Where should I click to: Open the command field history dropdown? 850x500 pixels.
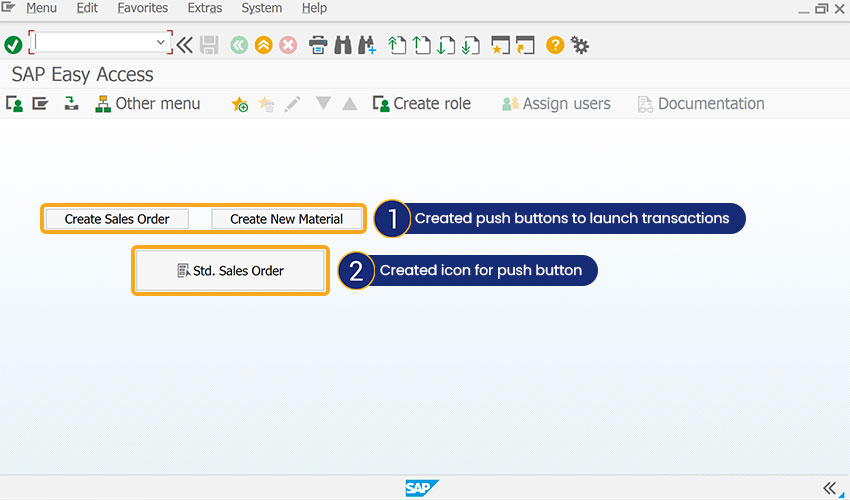(x=160, y=42)
